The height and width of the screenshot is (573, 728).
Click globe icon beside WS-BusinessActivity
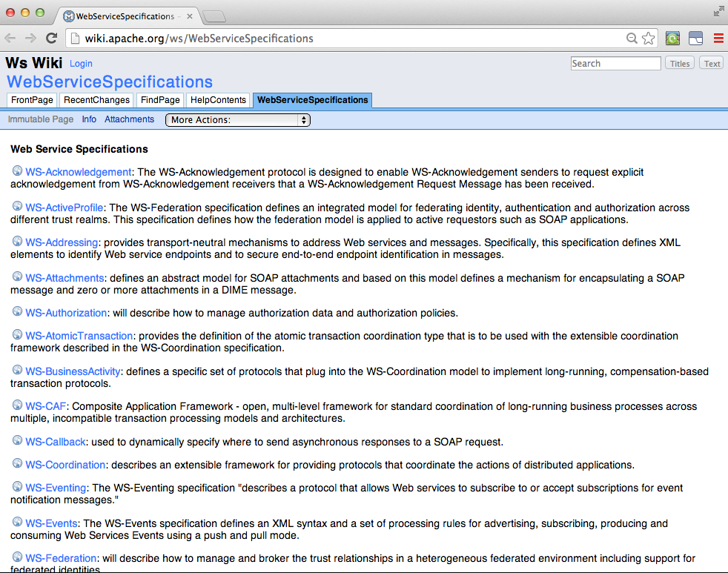pyautogui.click(x=17, y=370)
